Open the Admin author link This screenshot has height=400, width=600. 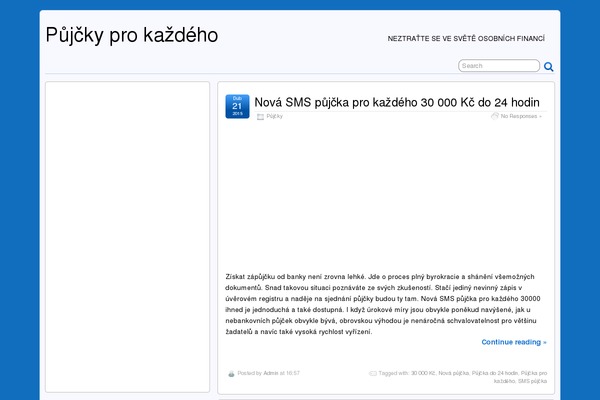tap(270, 373)
